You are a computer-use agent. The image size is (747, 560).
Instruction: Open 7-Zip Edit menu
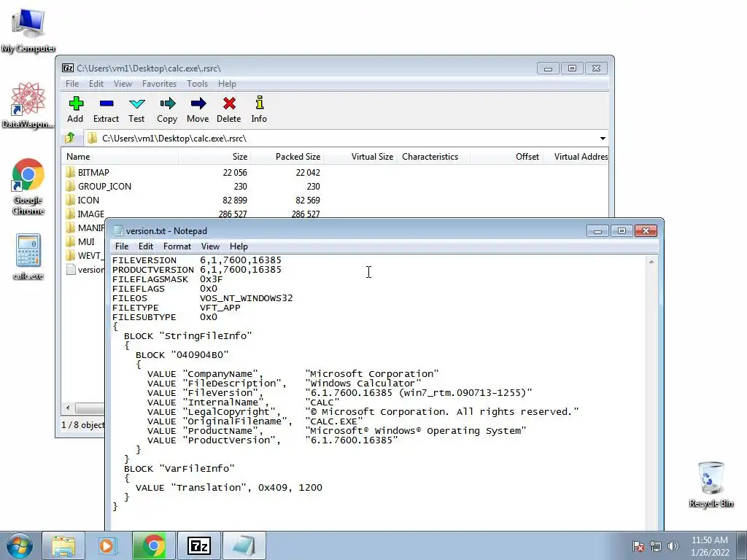[x=96, y=83]
